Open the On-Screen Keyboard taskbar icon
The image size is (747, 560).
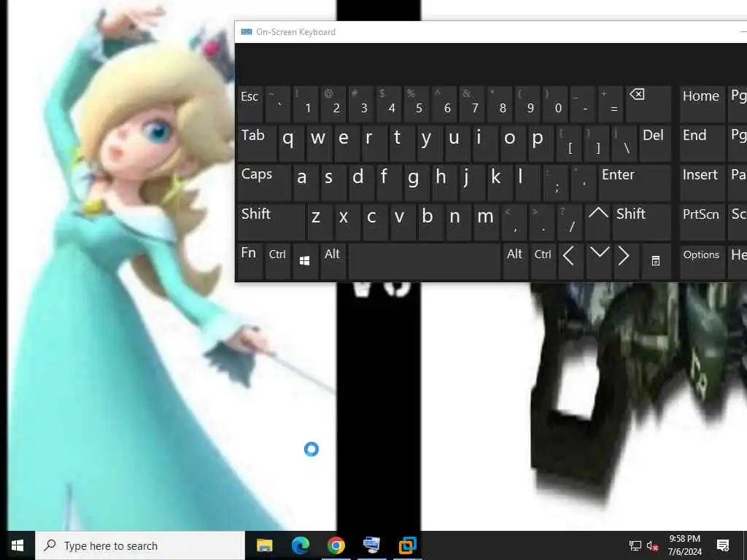[371, 545]
